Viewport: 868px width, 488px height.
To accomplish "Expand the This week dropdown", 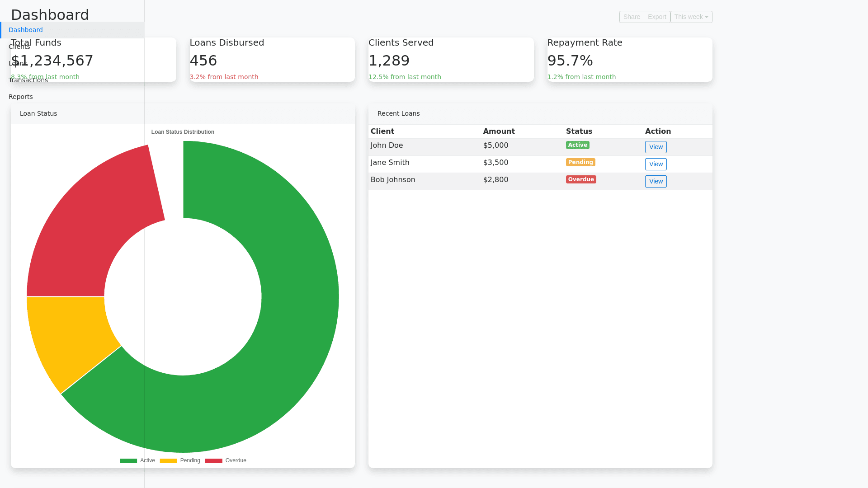I will [x=691, y=17].
